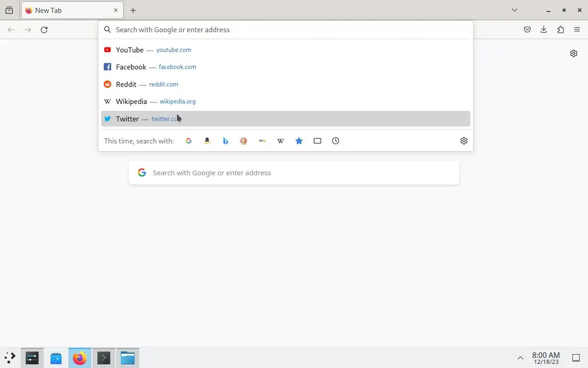Viewport: 588px width, 368px height.
Task: Minimize the Firefox window
Action: pyautogui.click(x=548, y=10)
